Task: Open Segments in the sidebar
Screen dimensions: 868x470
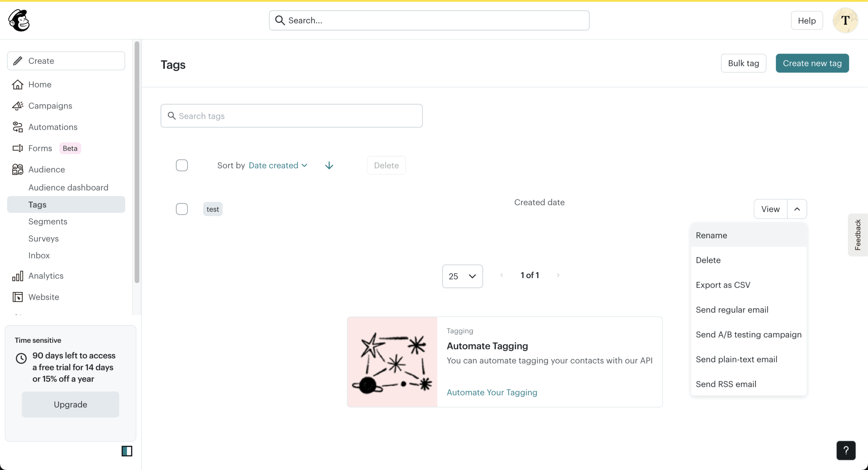Action: coord(48,221)
